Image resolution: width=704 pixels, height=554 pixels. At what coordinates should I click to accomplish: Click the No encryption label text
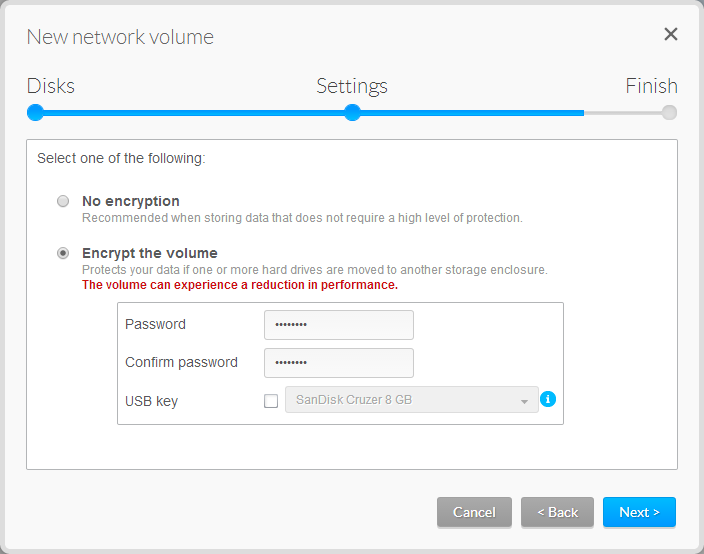[131, 201]
